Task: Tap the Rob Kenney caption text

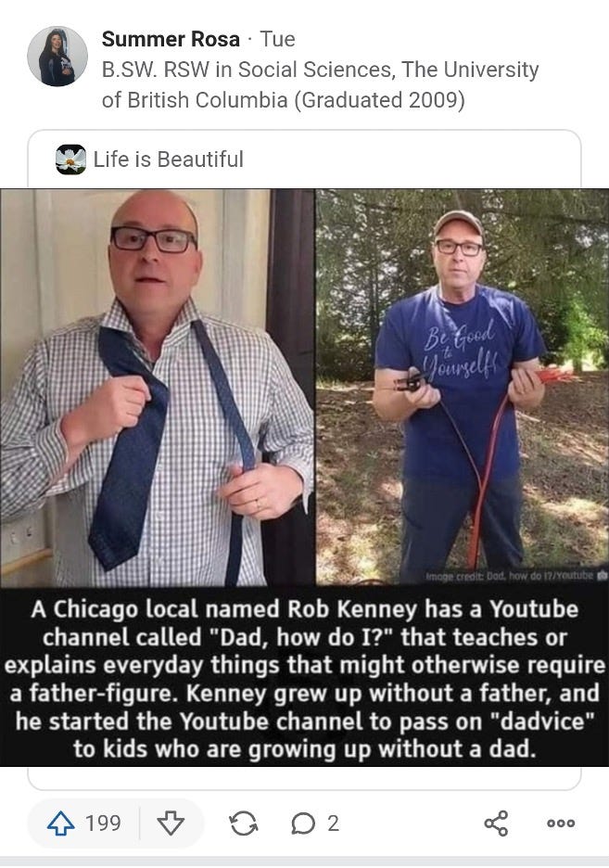Action: (x=304, y=679)
